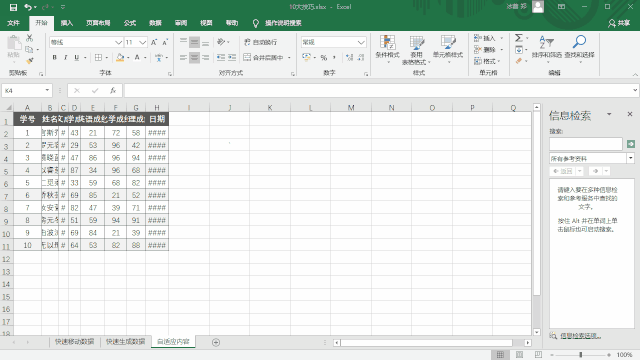Viewport: 640px width, 360px height.
Task: Click the Insert Function fx icon
Action: tap(113, 90)
